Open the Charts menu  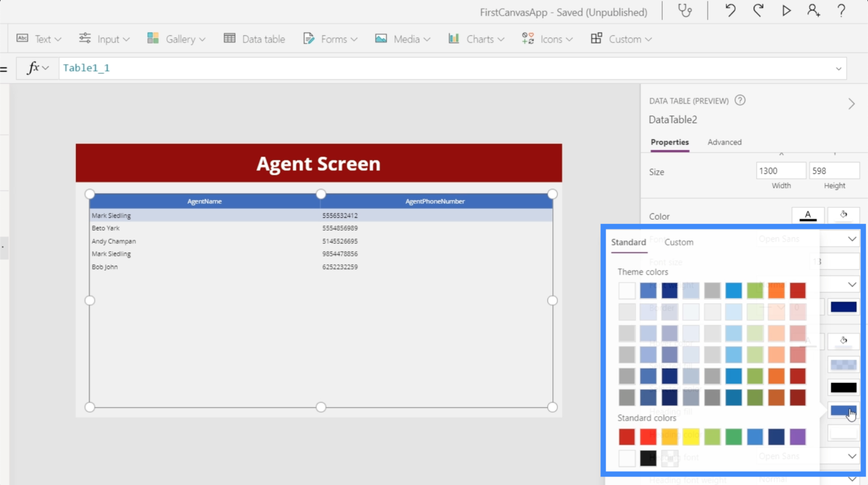[476, 39]
